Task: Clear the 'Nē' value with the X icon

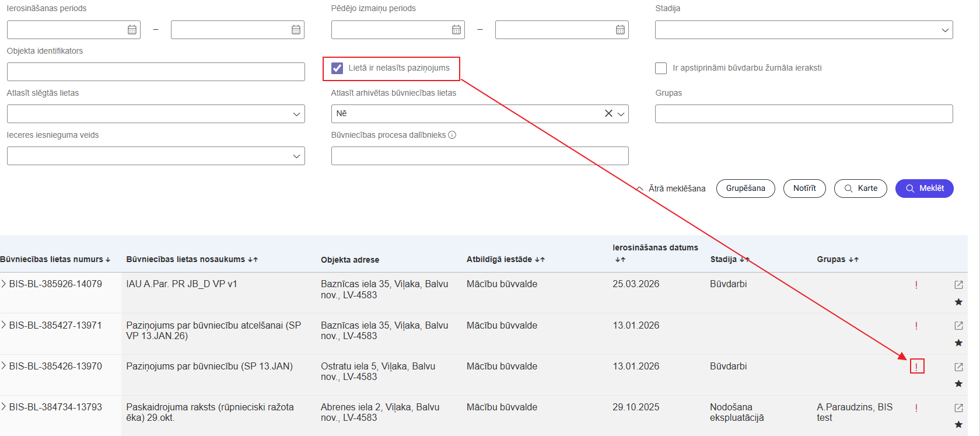Action: pyautogui.click(x=608, y=113)
